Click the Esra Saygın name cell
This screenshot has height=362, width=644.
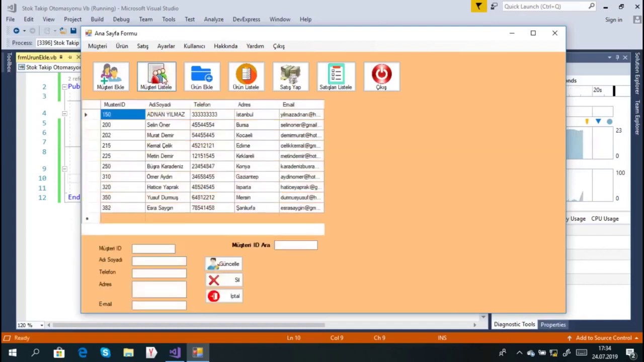pos(167,208)
